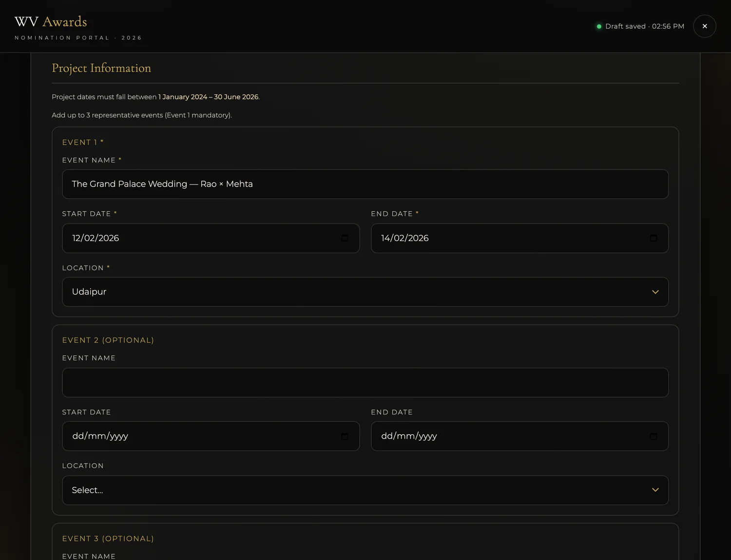This screenshot has height=560, width=731.
Task: Click the EVENT 1 section label
Action: click(83, 142)
